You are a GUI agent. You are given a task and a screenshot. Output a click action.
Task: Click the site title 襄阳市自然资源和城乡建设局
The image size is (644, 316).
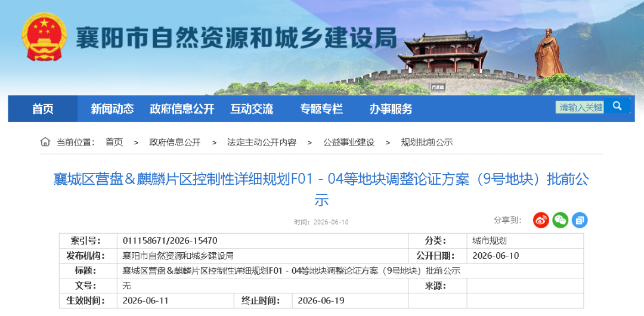pos(236,38)
